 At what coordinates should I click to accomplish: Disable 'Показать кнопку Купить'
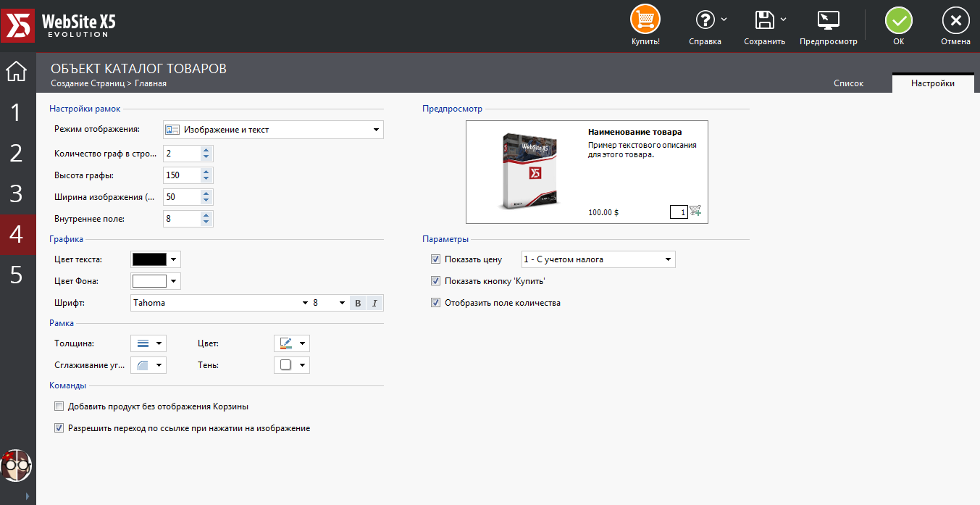[x=435, y=280]
